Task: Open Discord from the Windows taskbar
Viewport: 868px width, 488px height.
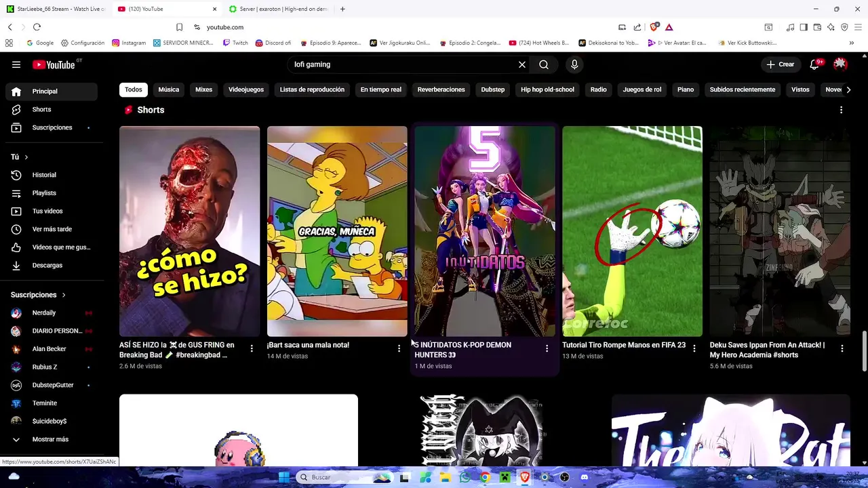Action: [584, 477]
